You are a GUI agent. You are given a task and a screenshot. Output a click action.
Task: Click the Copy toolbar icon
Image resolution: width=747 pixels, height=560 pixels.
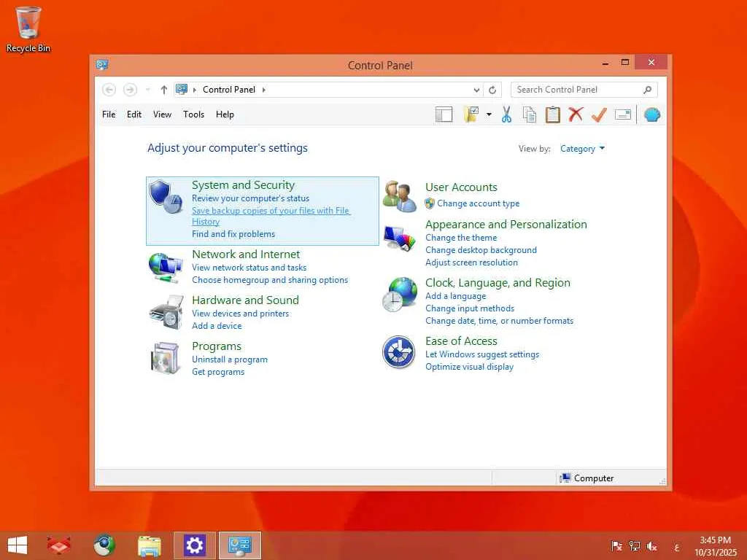530,114
